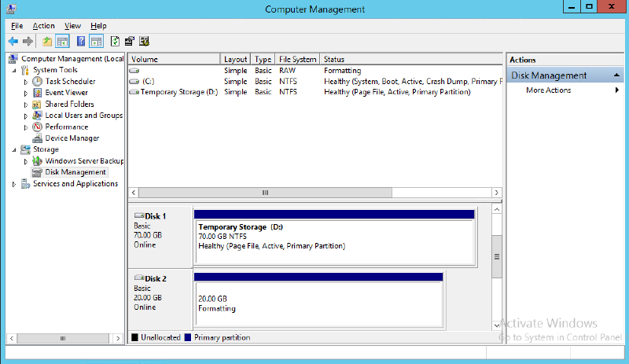Click the disk view scroll down arrow

[x=497, y=325]
